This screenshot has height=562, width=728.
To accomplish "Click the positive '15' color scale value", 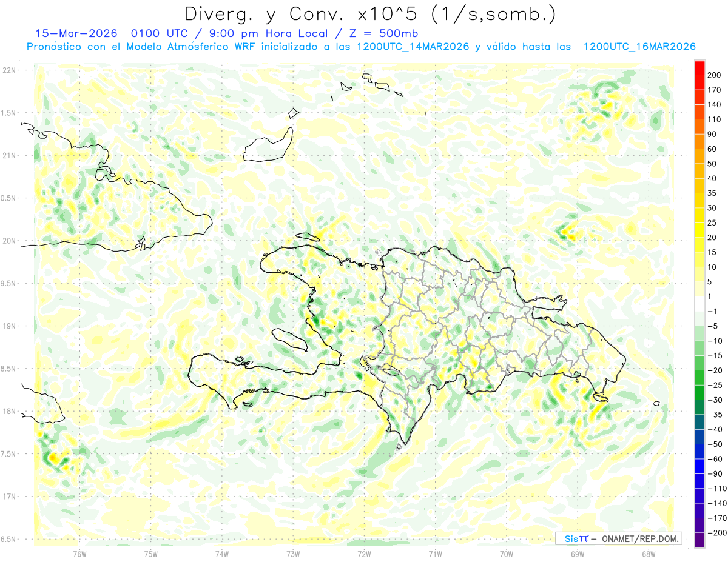I will point(712,252).
